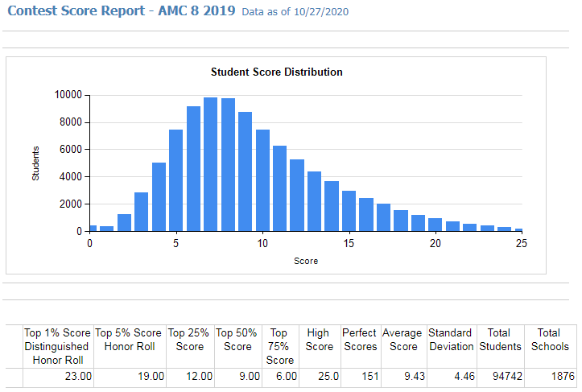Viewport: 582px width, 392px height.
Task: Click the 4000 y-axis label
Action: tap(71, 177)
